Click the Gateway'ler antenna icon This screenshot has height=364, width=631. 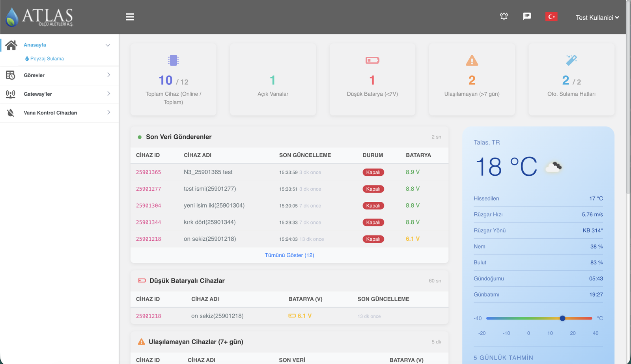tap(11, 94)
